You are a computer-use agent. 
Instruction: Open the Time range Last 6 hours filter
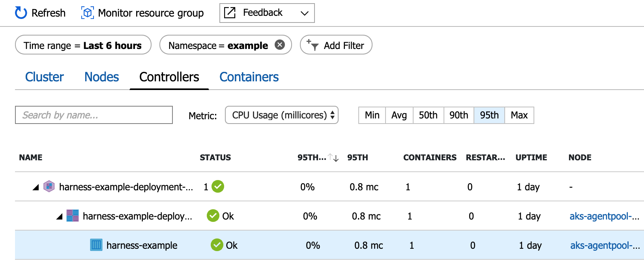tap(83, 45)
